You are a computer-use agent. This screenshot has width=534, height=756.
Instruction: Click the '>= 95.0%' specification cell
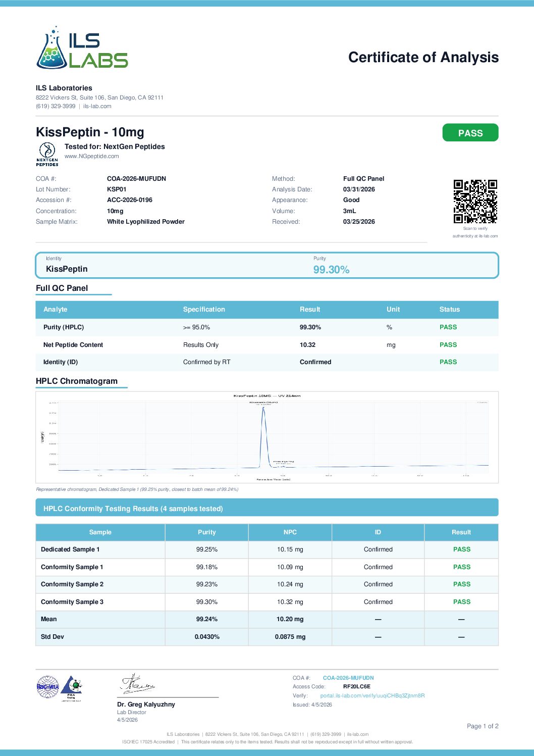point(196,327)
